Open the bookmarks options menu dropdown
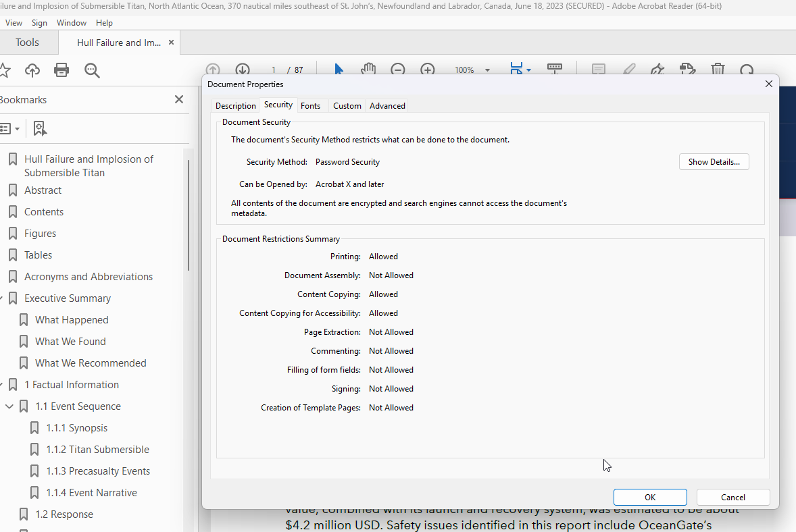 tap(9, 128)
